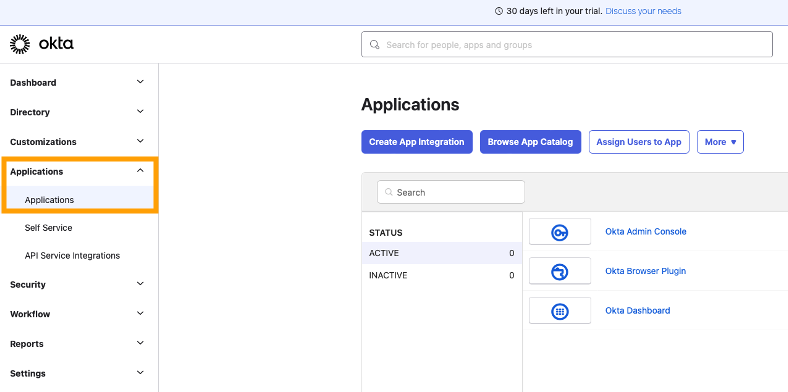
Task: Open Okta Dashboard link
Action: (x=638, y=311)
